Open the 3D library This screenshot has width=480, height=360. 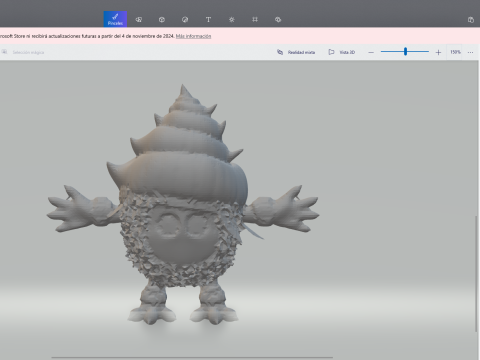(x=278, y=20)
